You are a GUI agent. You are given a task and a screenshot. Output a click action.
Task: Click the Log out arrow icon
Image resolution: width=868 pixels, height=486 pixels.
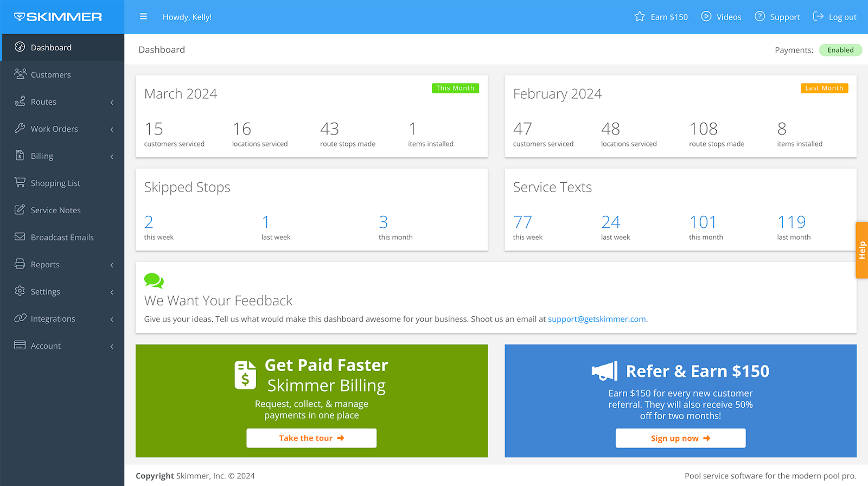818,16
